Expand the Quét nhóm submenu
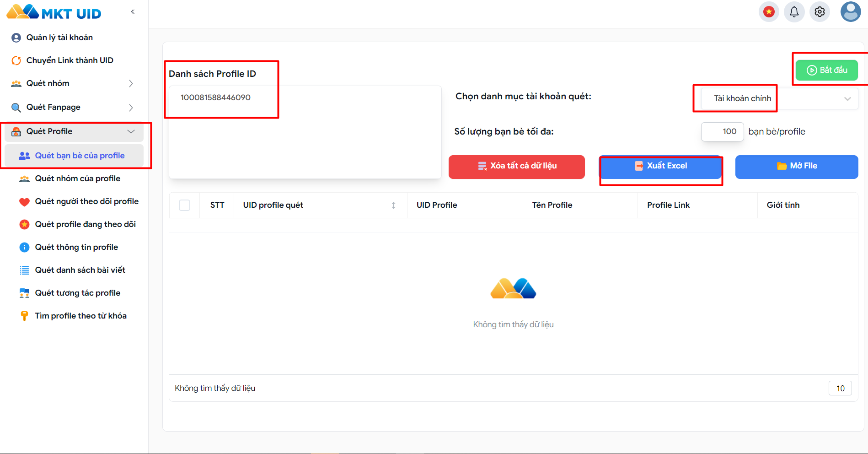Image resolution: width=868 pixels, height=454 pixels. pyautogui.click(x=131, y=83)
